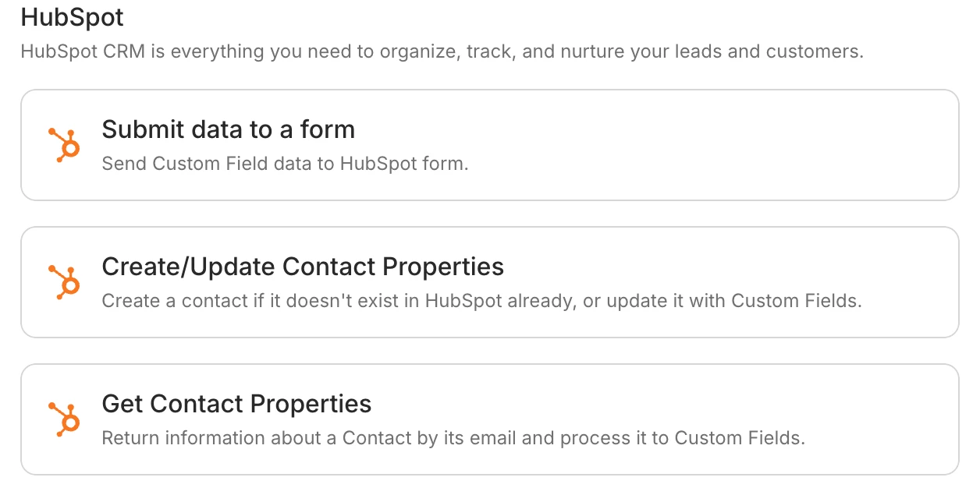The width and height of the screenshot is (980, 502).
Task: Open the Submit data to a form title
Action: [x=228, y=129]
